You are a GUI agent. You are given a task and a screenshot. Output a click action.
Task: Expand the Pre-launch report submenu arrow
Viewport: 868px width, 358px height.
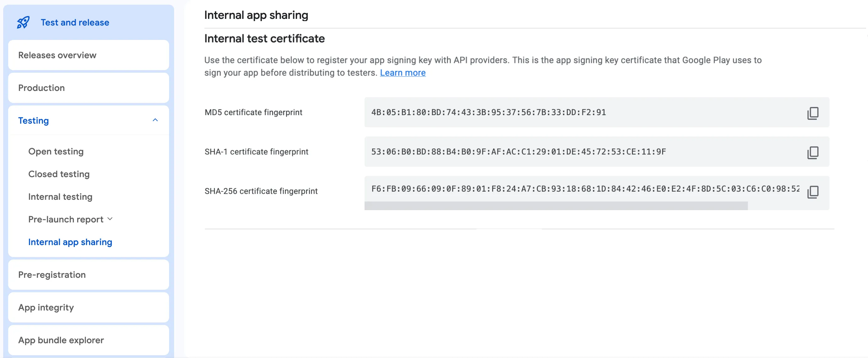(x=110, y=219)
